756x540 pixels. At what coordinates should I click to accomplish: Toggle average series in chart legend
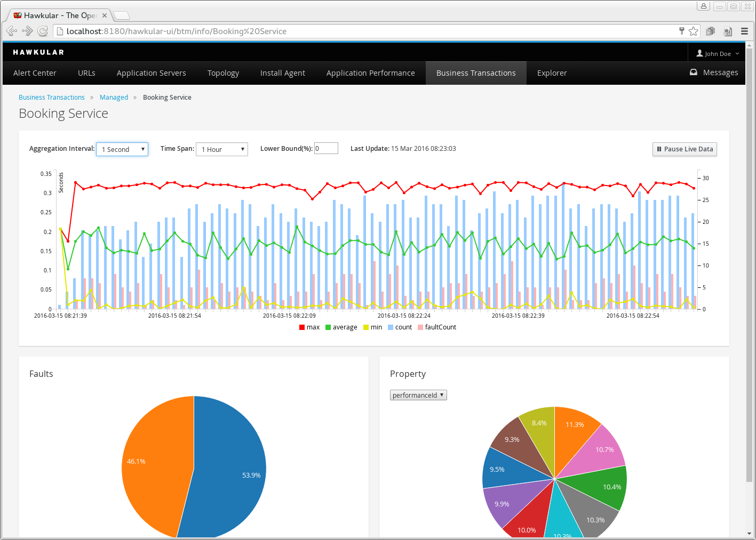pyautogui.click(x=341, y=327)
